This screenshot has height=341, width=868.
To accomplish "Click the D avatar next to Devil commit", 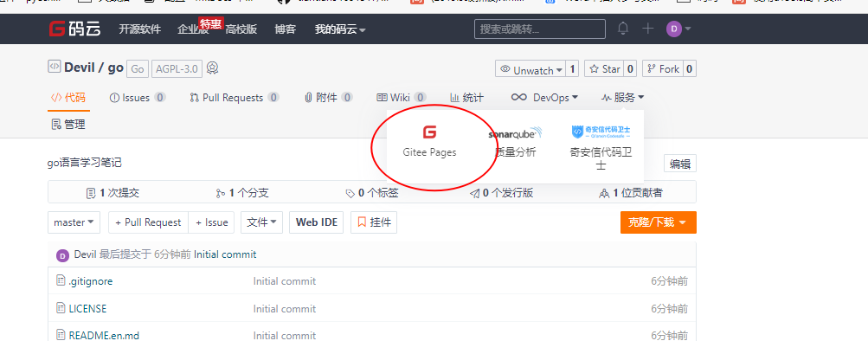I will click(x=62, y=255).
